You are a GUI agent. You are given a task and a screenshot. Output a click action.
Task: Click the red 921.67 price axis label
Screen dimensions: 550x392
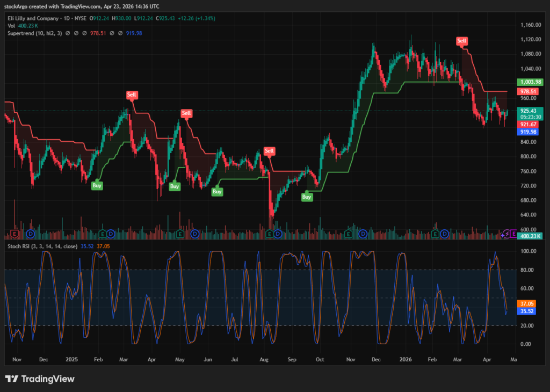528,125
